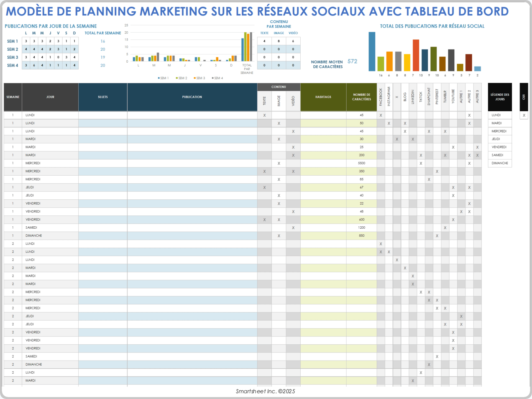The image size is (532, 399).
Task: Select the CONTENU group header
Action: tap(279, 87)
